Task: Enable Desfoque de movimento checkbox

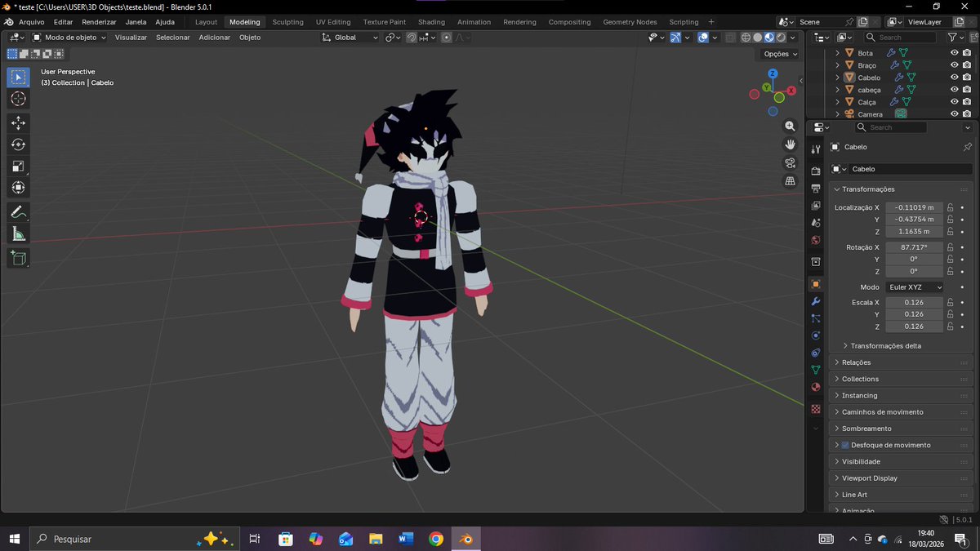Action: [845, 445]
